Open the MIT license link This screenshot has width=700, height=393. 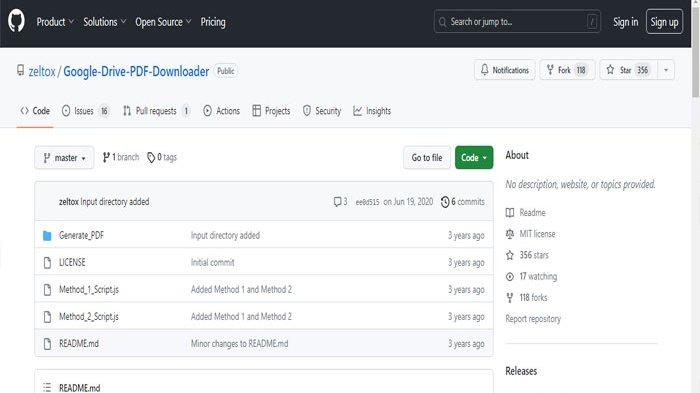click(530, 234)
